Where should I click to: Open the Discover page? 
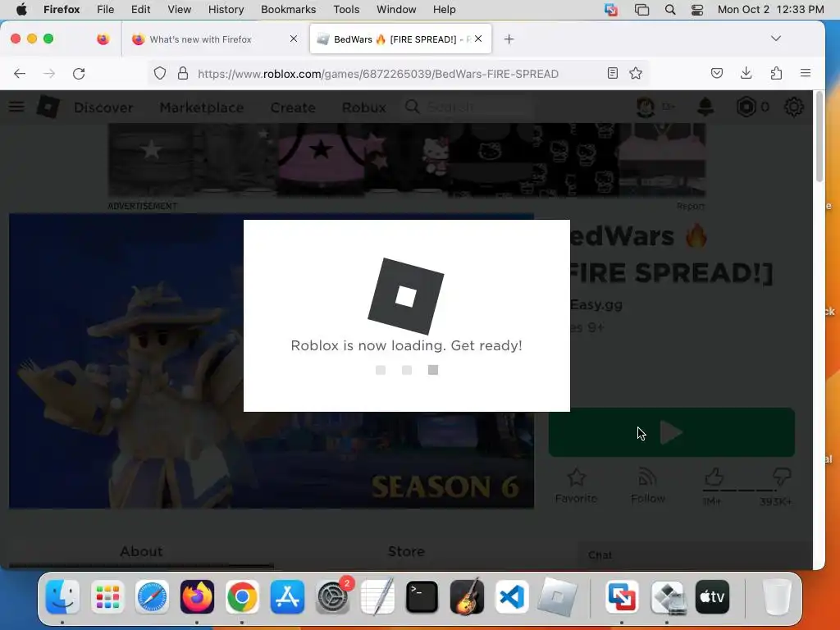point(103,107)
